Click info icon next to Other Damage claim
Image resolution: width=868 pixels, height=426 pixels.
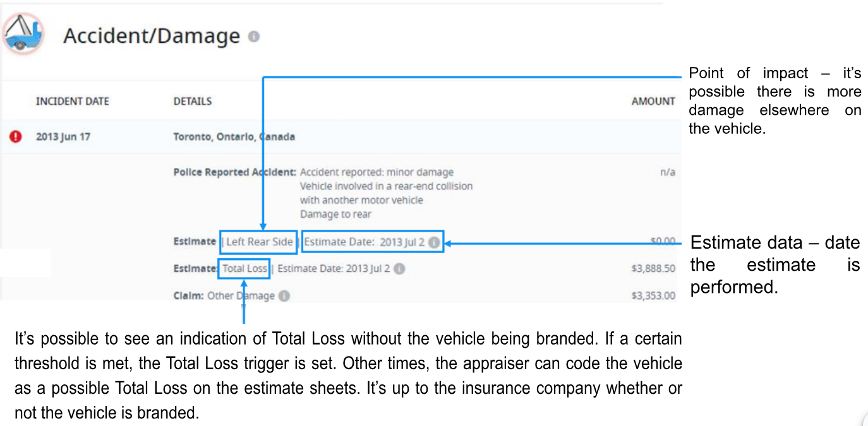pyautogui.click(x=284, y=295)
